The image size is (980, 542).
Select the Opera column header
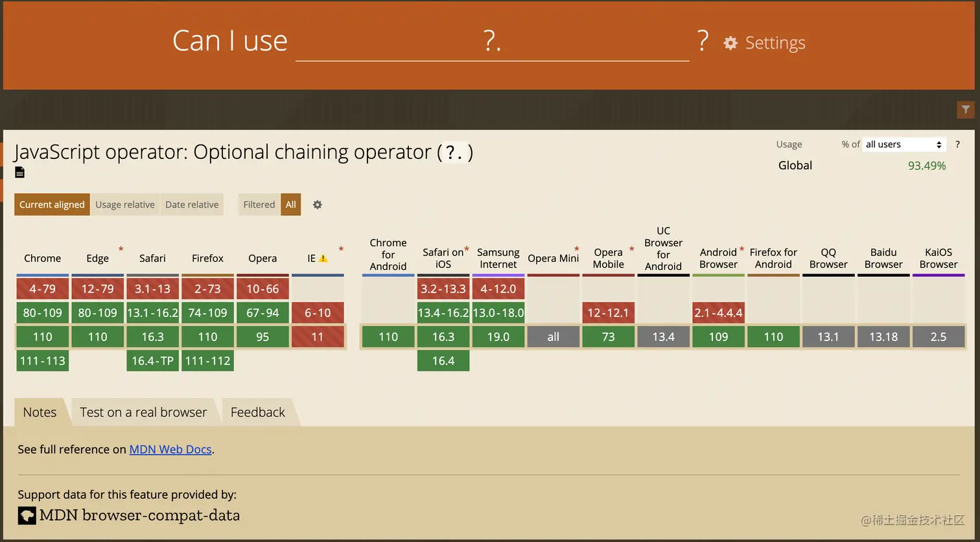[x=262, y=258]
